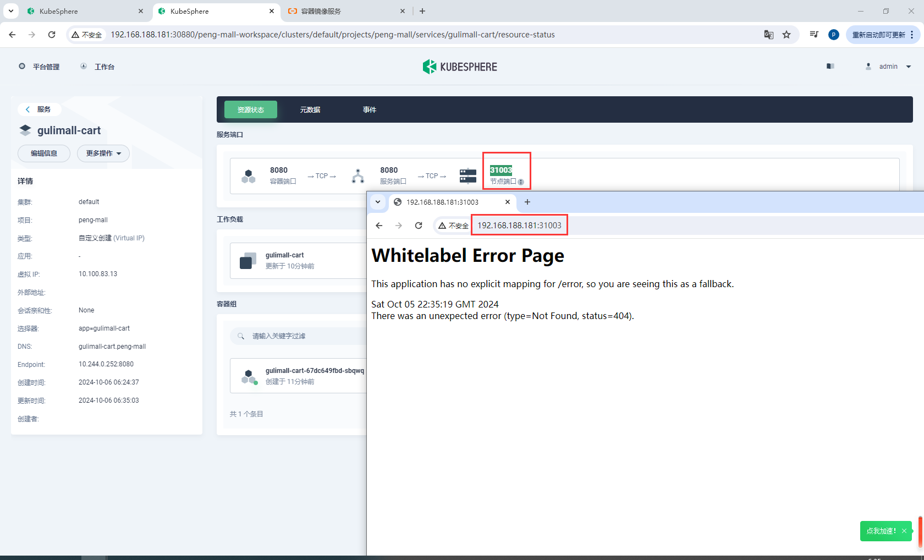Open popup browser tab search dropdown

click(x=378, y=202)
